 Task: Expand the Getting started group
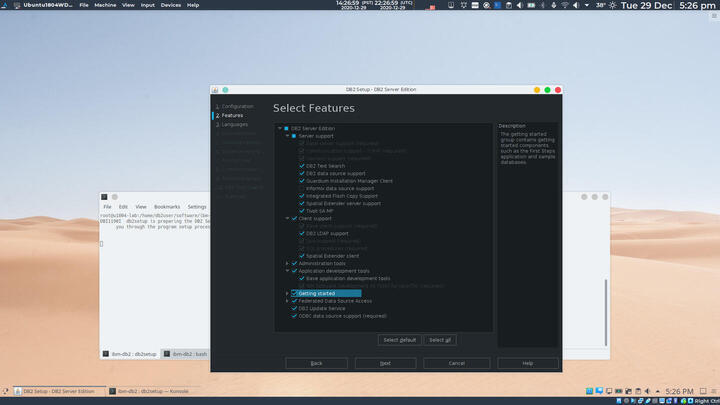[287, 293]
